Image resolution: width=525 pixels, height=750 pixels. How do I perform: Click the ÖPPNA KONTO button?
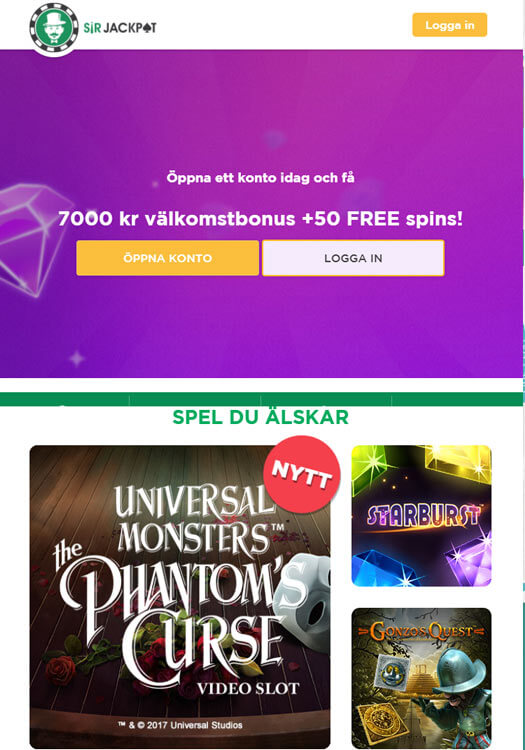coord(167,258)
